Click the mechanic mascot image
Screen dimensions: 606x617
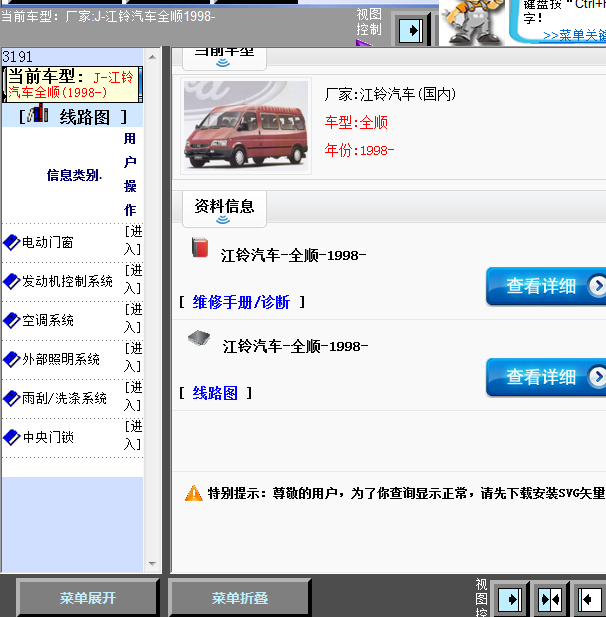click(471, 22)
